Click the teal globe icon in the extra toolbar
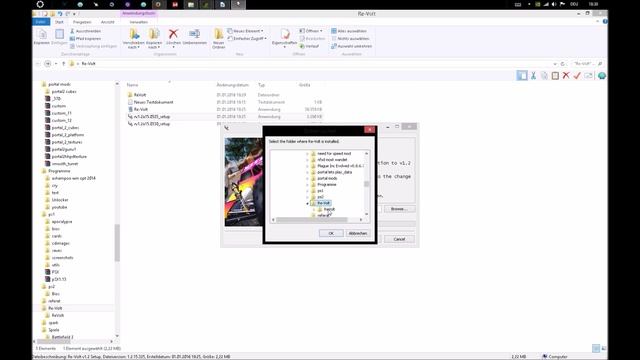 click(602, 76)
